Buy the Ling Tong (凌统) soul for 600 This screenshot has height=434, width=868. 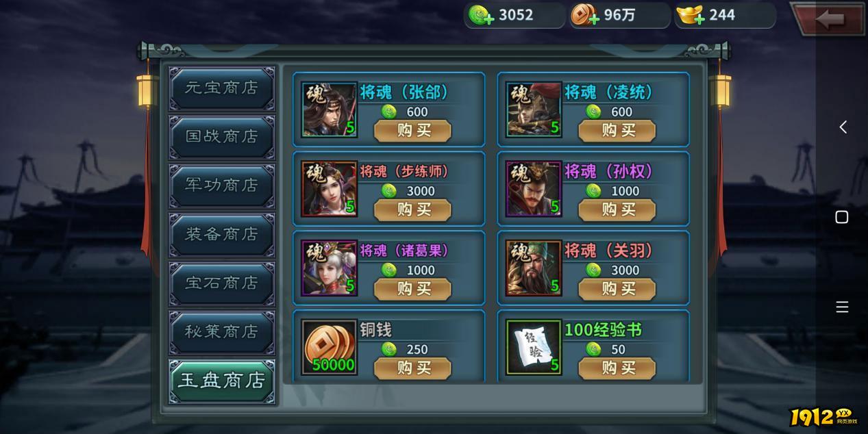point(617,131)
